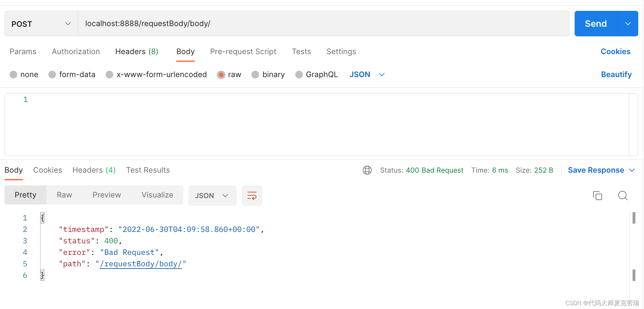This screenshot has height=309, width=644.
Task: Choose the x-www-form-urlencoded body type
Action: pos(109,75)
